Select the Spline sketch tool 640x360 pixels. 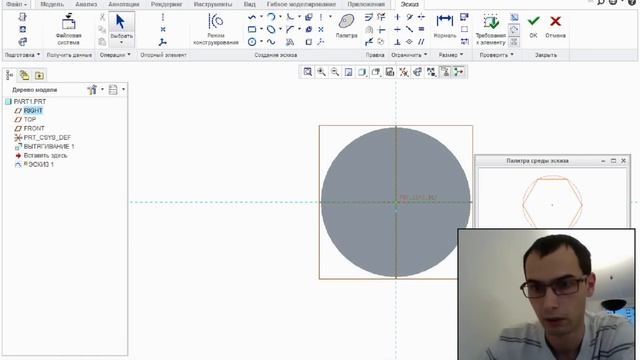click(271, 42)
